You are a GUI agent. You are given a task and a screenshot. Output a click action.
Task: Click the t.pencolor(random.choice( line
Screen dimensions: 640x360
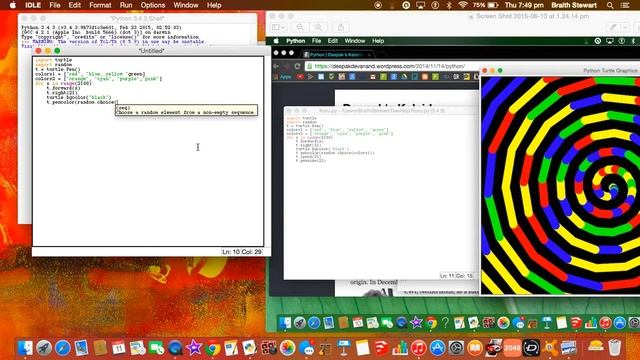click(x=82, y=102)
